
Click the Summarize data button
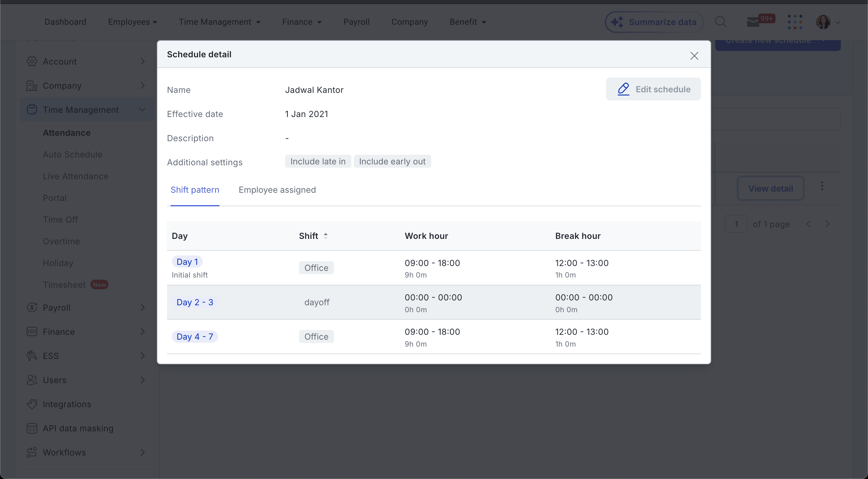654,22
